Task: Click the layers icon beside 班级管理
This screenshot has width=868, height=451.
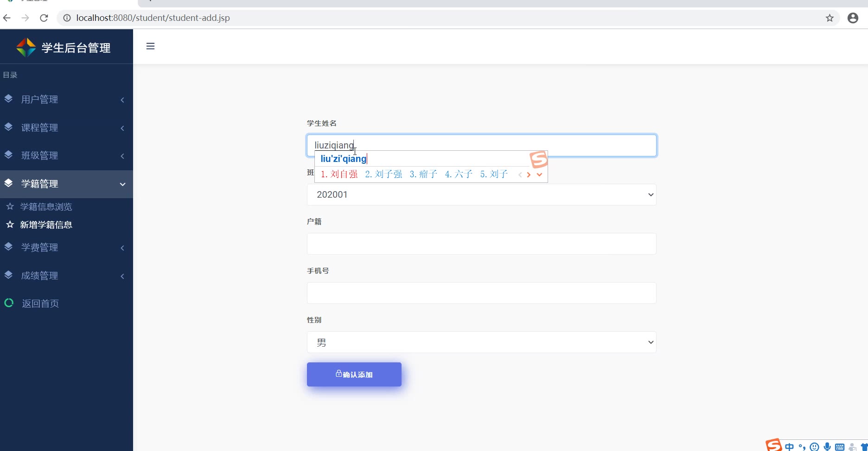Action: pyautogui.click(x=8, y=155)
